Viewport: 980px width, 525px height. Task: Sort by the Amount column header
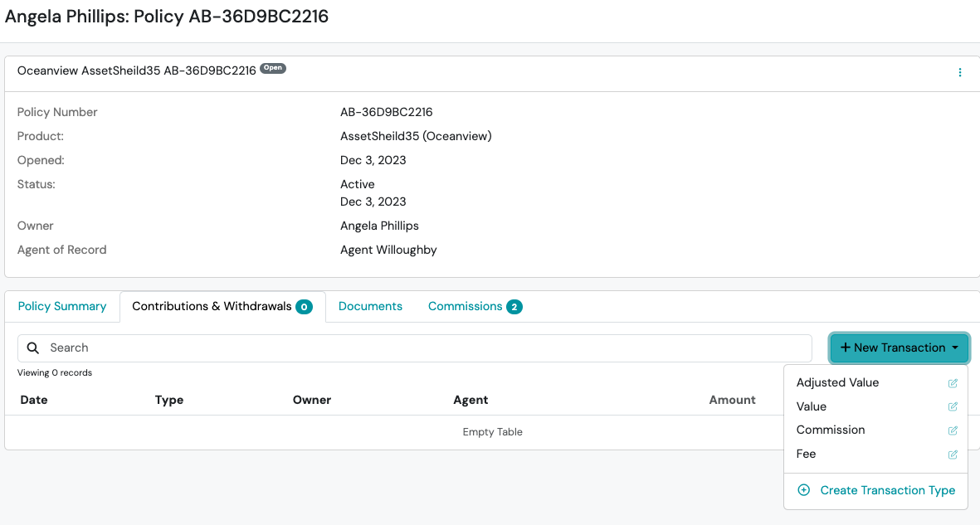[x=732, y=400]
